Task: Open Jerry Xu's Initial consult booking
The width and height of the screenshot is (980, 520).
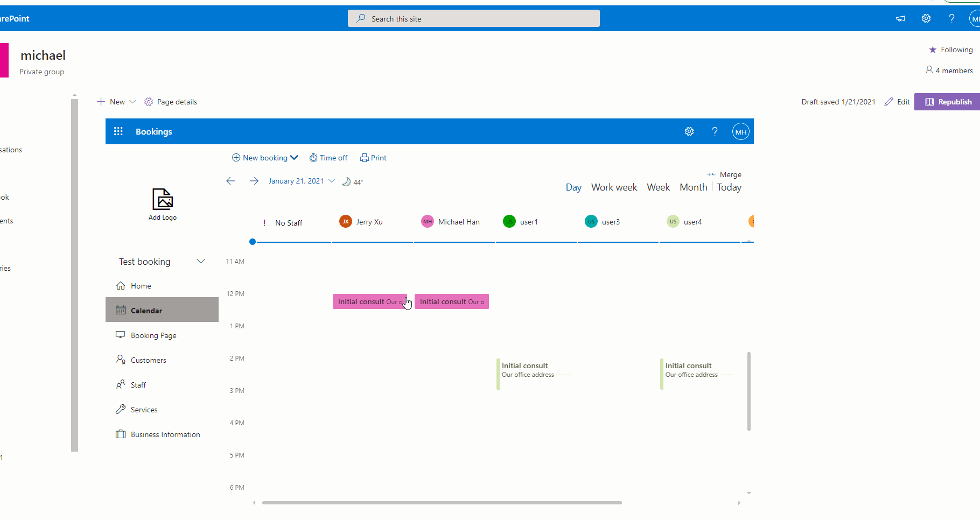Action: [370, 301]
